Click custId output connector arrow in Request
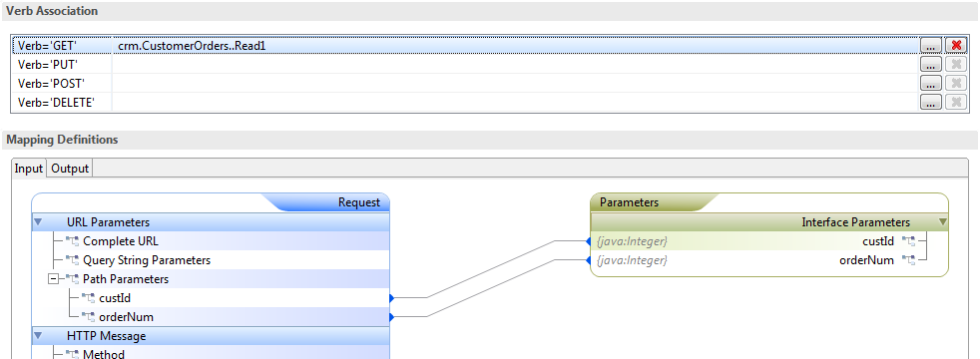 (x=392, y=298)
